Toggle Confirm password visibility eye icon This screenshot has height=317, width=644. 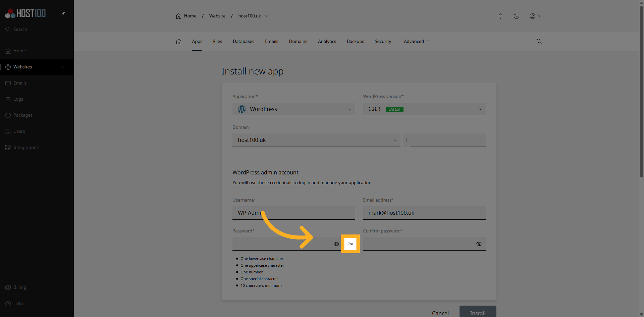click(x=479, y=244)
